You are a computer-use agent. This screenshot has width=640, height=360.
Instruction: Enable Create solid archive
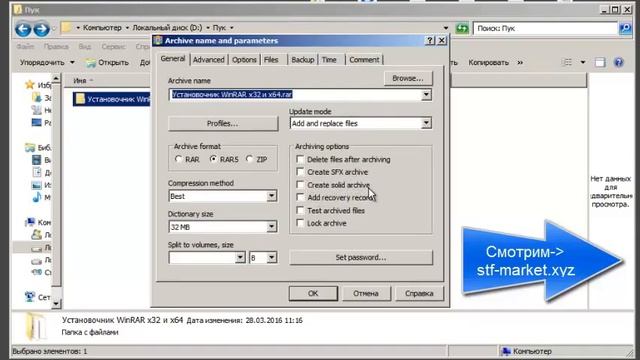(x=300, y=185)
